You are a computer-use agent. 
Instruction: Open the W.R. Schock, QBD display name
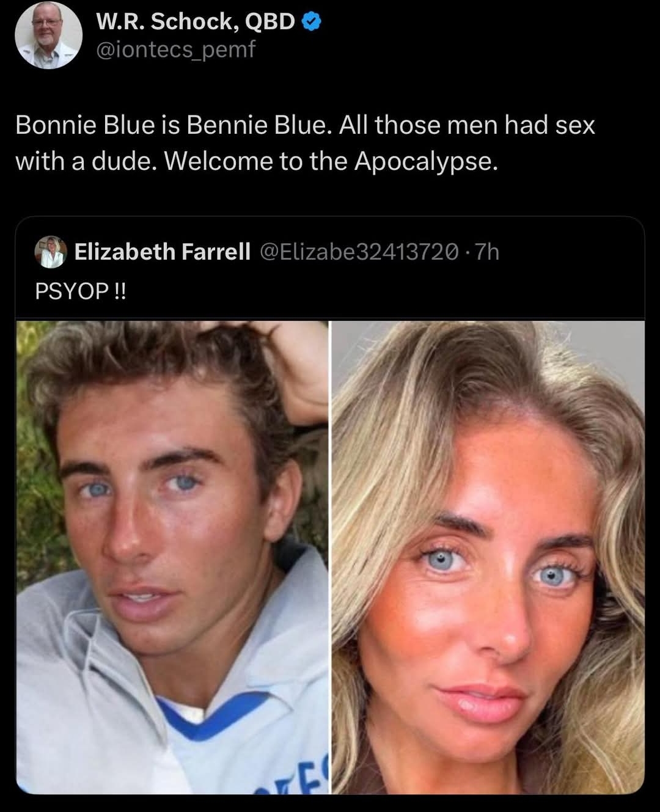point(196,21)
